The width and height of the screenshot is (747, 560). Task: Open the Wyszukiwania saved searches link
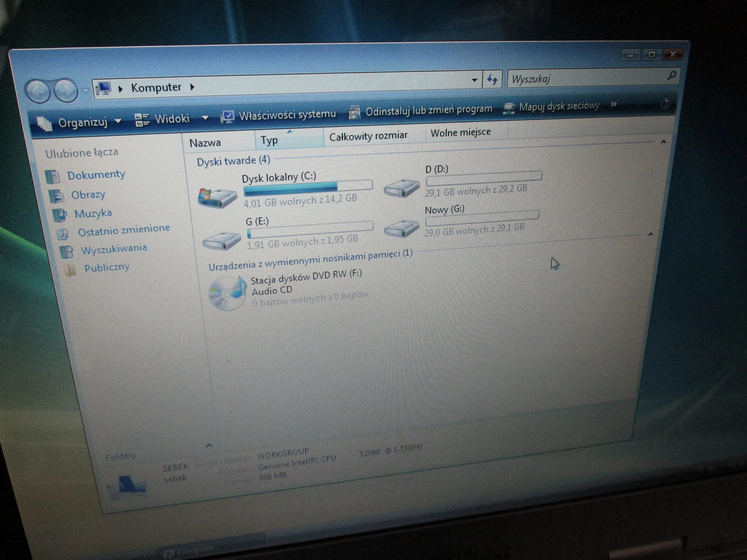coord(114,249)
